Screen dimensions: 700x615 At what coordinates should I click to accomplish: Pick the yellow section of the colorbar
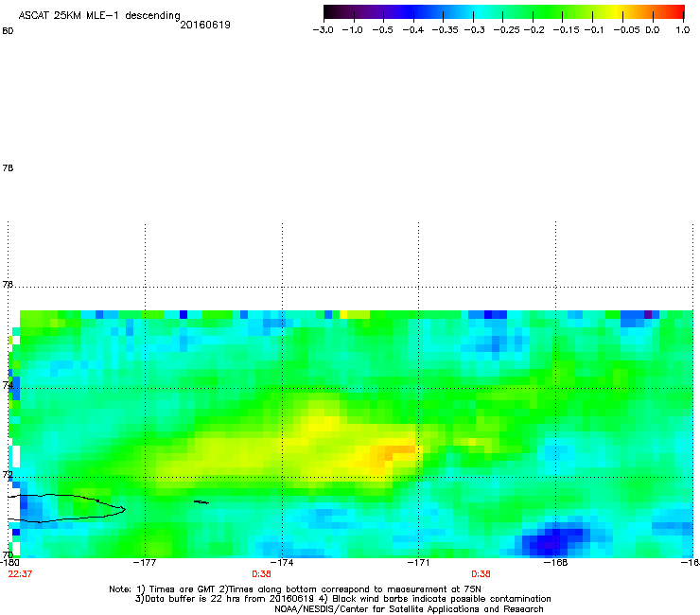click(x=616, y=11)
